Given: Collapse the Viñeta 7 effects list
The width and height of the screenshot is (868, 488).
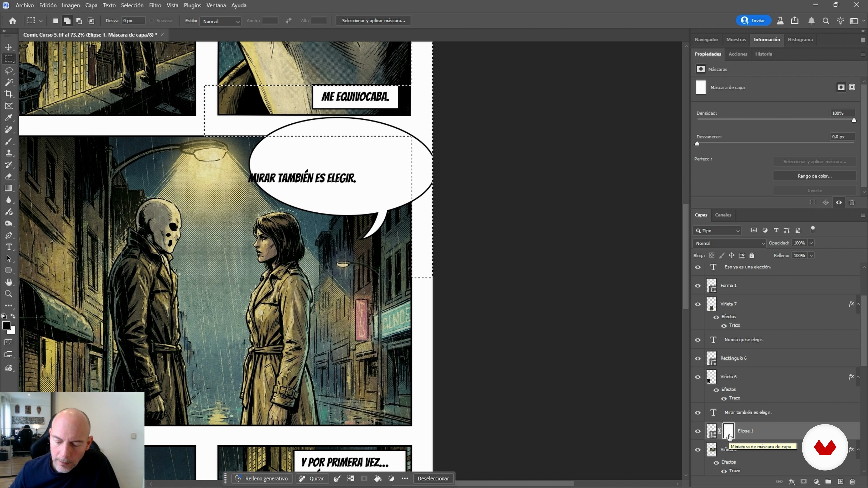Looking at the screenshot, I should (x=858, y=304).
